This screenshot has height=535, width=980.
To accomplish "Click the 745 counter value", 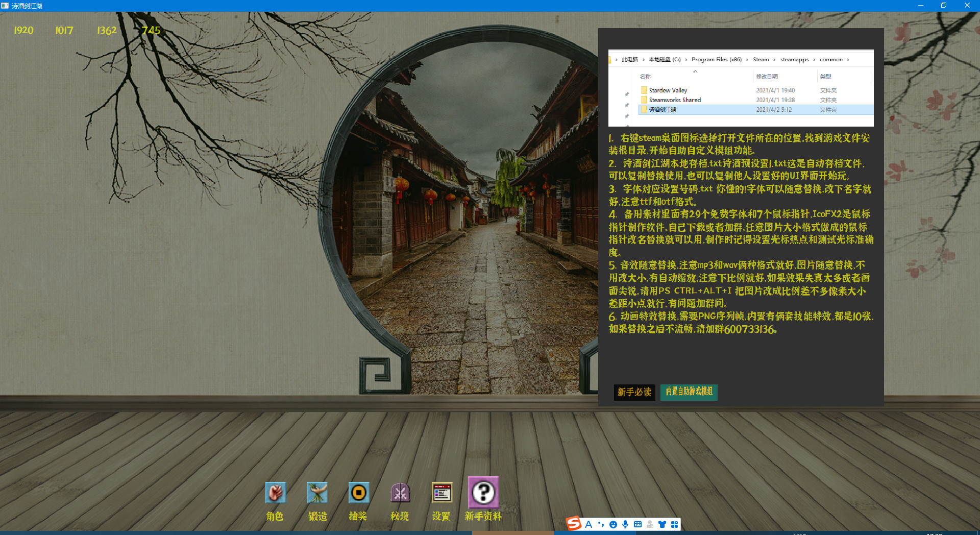I will [151, 31].
